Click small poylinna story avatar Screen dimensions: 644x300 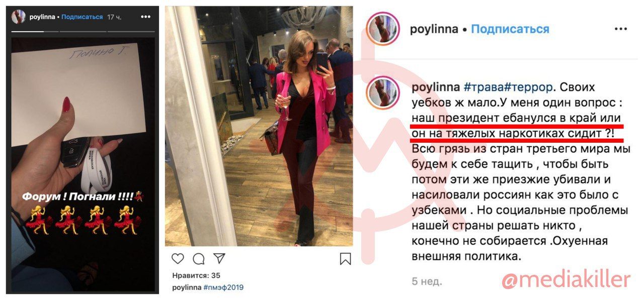click(19, 17)
